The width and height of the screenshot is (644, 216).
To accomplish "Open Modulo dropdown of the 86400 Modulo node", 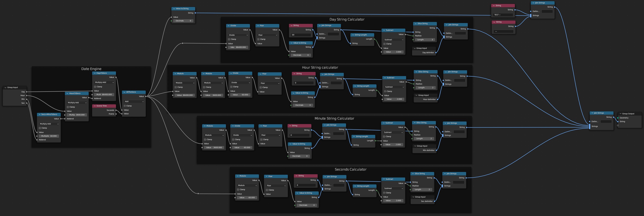I will coord(185,83).
